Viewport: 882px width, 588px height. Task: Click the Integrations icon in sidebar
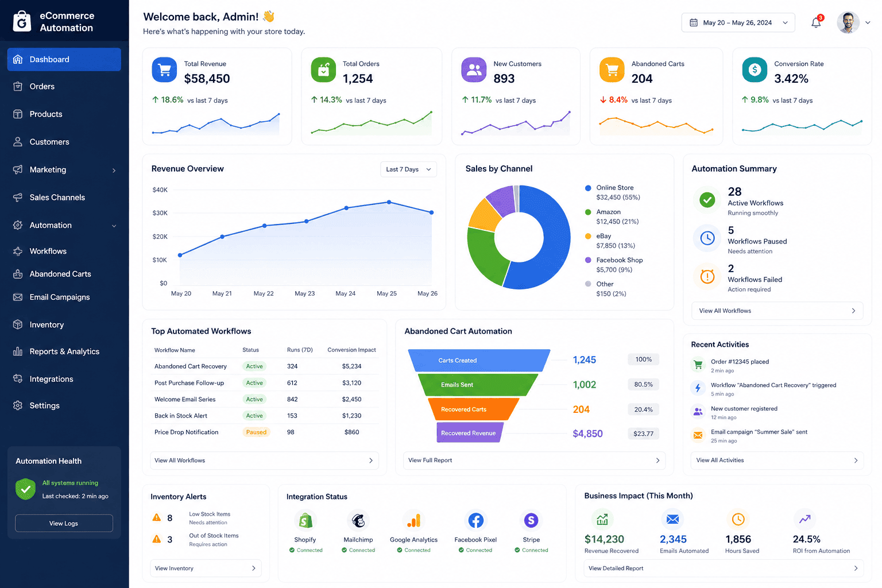click(18, 379)
